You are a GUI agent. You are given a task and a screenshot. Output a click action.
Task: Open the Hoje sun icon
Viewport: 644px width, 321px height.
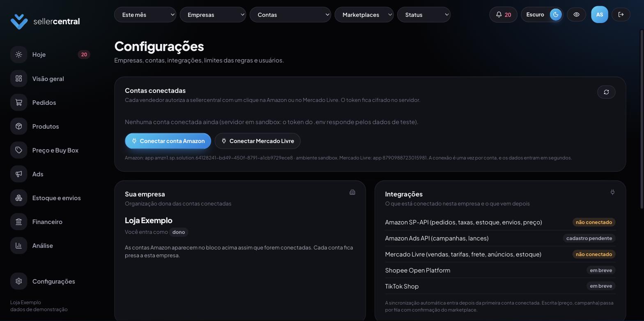pos(18,55)
